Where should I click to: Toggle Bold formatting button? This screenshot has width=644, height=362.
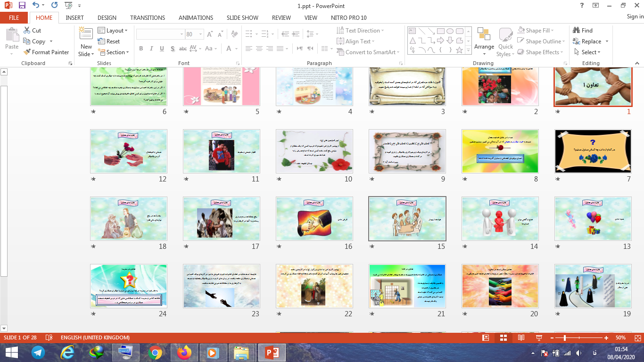(141, 49)
